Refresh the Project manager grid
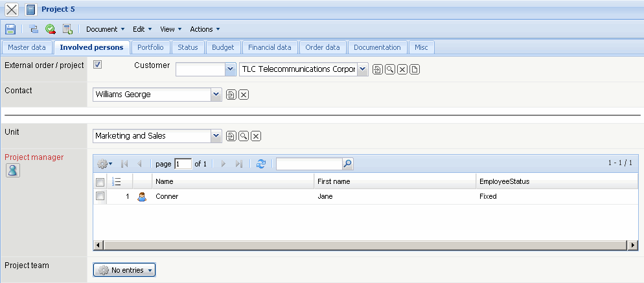Image resolution: width=644 pixels, height=283 pixels. point(261,164)
